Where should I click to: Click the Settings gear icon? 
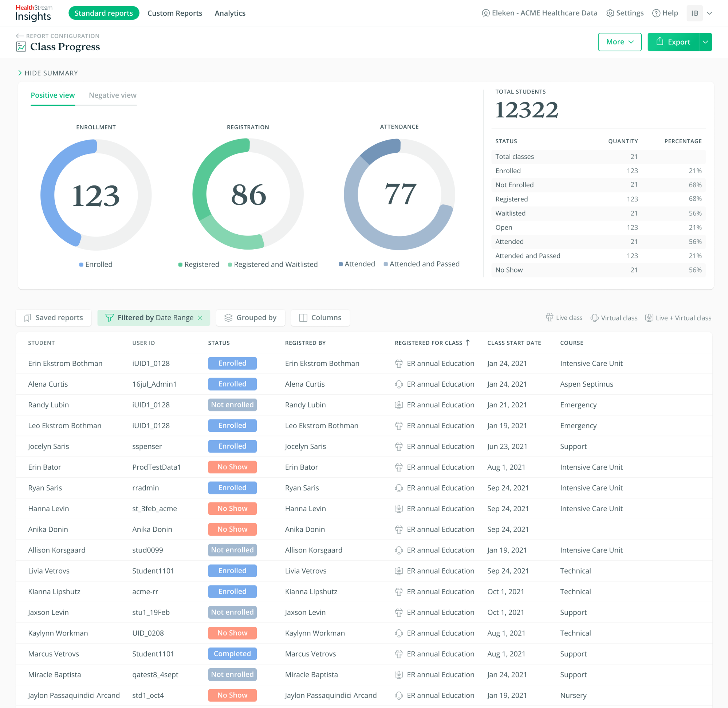pos(610,13)
